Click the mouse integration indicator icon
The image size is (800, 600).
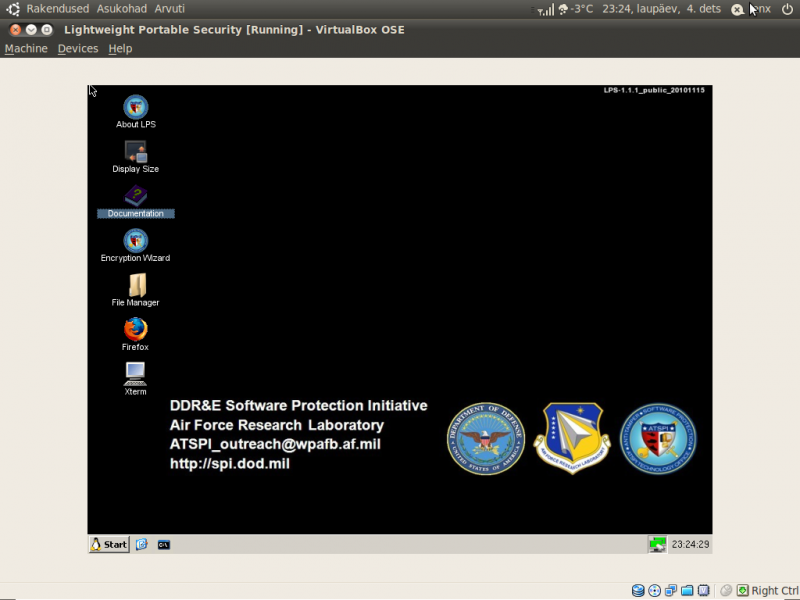click(x=726, y=590)
